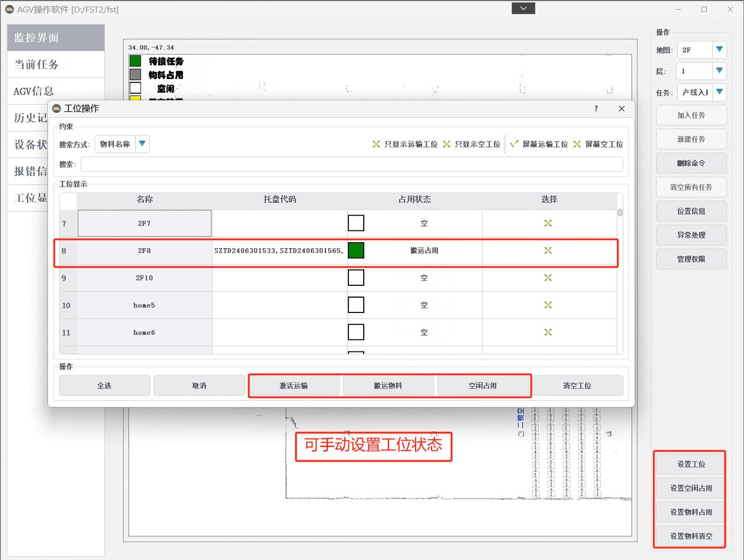
Task: Click the collapse chevron button at top center
Action: pos(524,8)
